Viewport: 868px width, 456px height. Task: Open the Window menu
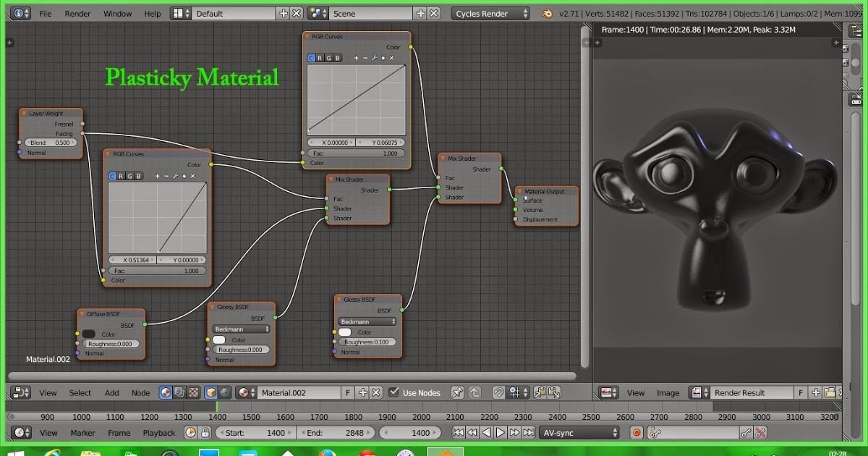[x=117, y=14]
